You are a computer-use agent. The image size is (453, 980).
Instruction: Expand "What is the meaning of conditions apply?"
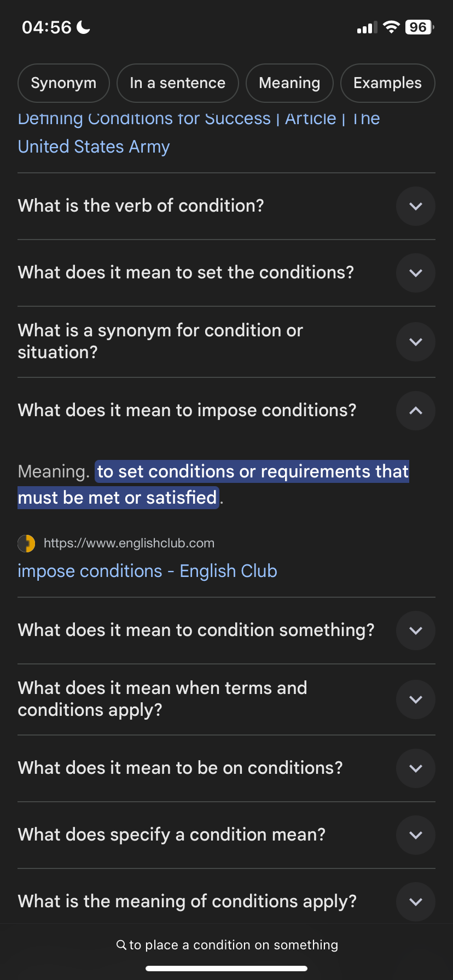(416, 902)
